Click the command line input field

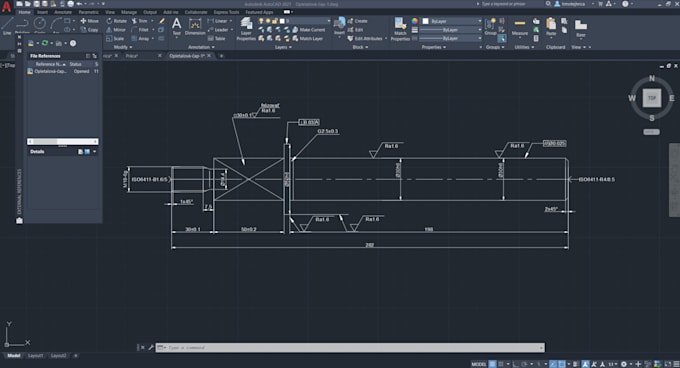(350, 348)
